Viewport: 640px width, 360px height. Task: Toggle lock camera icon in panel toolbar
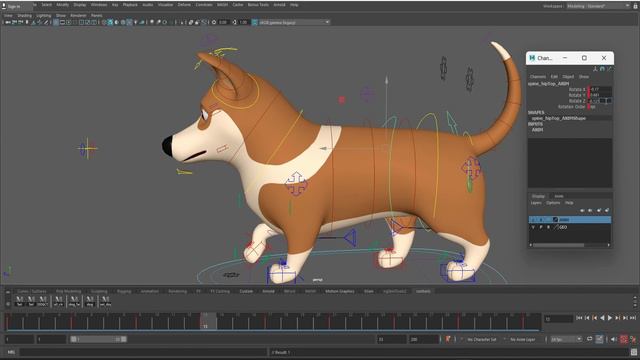[x=14, y=22]
